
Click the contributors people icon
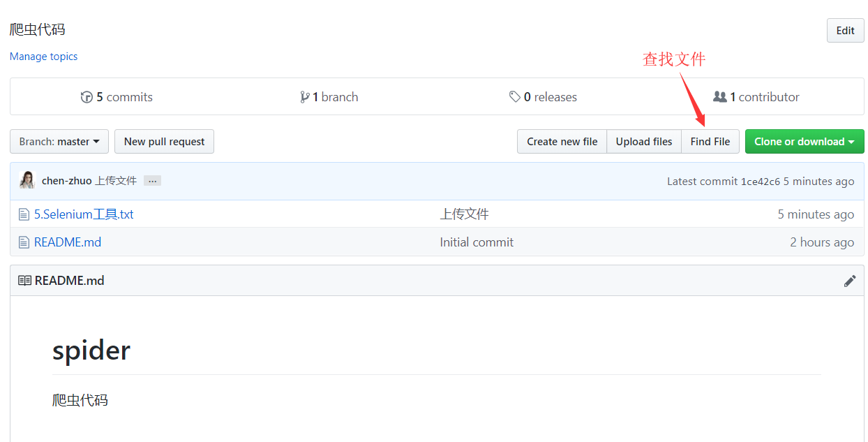pyautogui.click(x=719, y=97)
